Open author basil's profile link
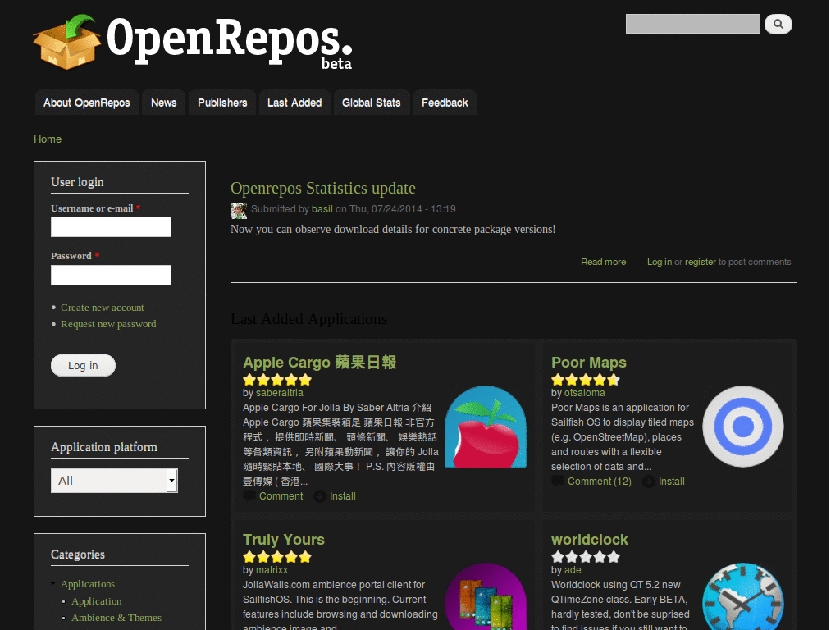The width and height of the screenshot is (840, 630). pos(322,209)
